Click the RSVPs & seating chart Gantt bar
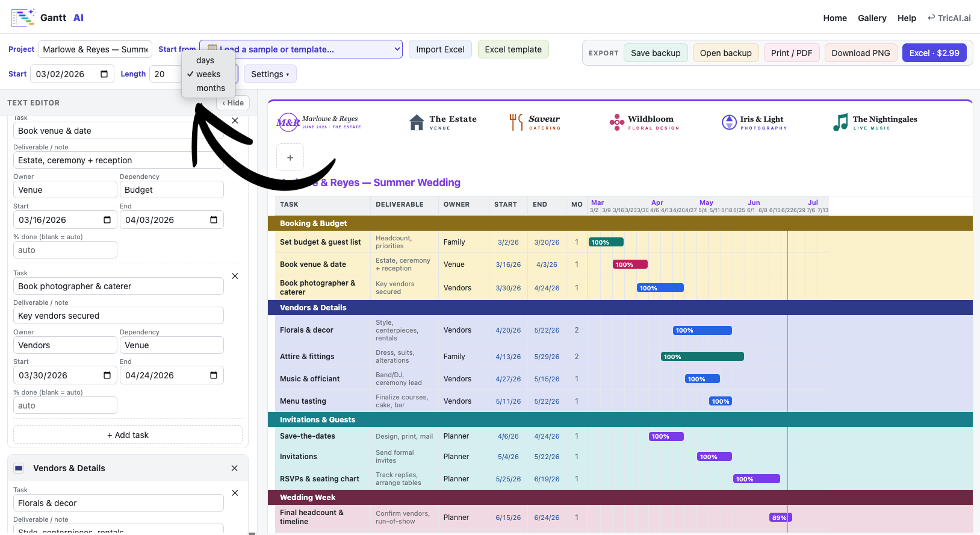 [x=757, y=479]
